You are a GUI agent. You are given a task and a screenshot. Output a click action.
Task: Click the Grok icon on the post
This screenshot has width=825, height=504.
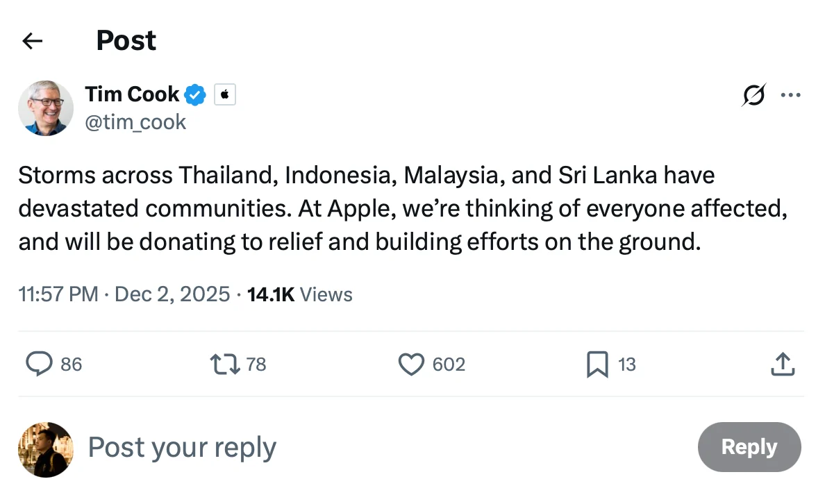click(x=753, y=95)
